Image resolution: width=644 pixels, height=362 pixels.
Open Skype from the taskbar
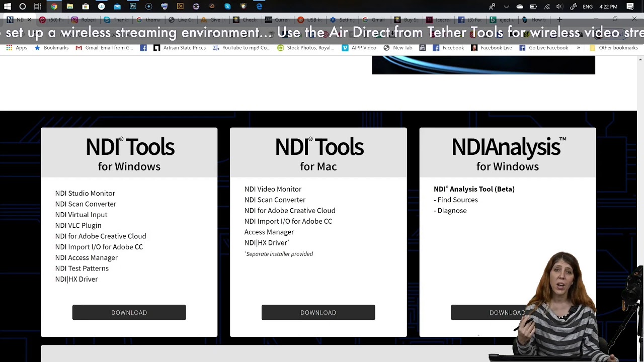pos(227,7)
